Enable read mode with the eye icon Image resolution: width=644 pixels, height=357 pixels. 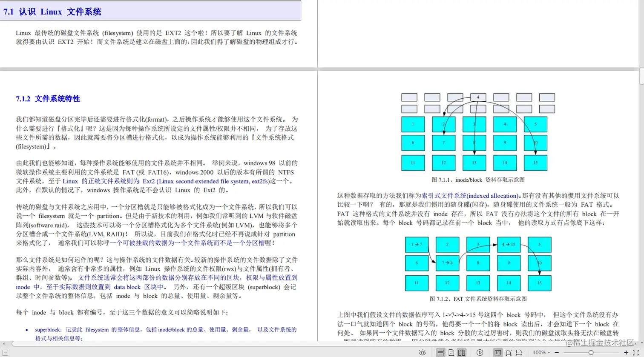click(422, 353)
